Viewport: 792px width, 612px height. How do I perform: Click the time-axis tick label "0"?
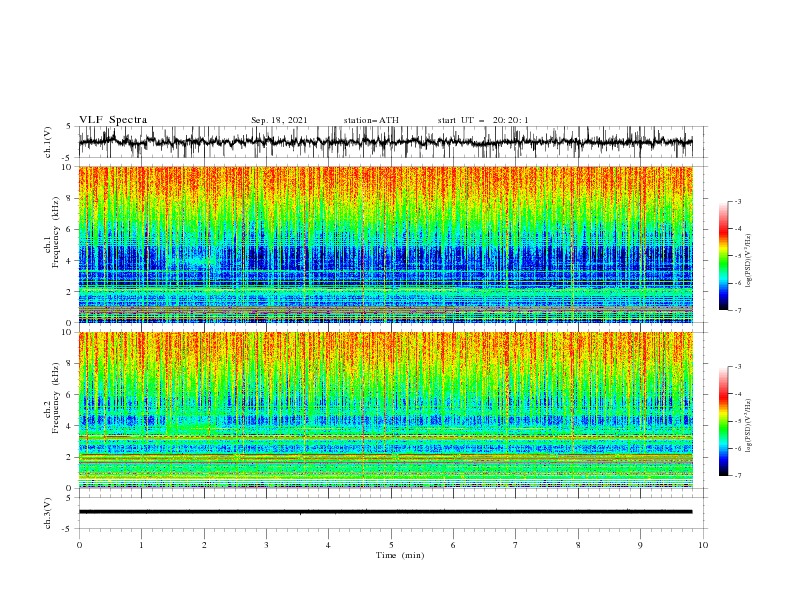coord(79,545)
